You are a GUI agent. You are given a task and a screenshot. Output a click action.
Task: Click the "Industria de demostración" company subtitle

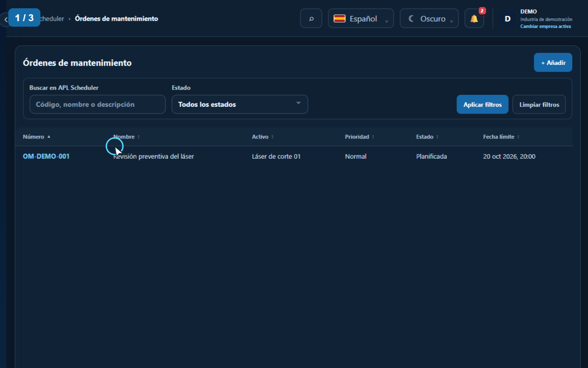(x=546, y=19)
